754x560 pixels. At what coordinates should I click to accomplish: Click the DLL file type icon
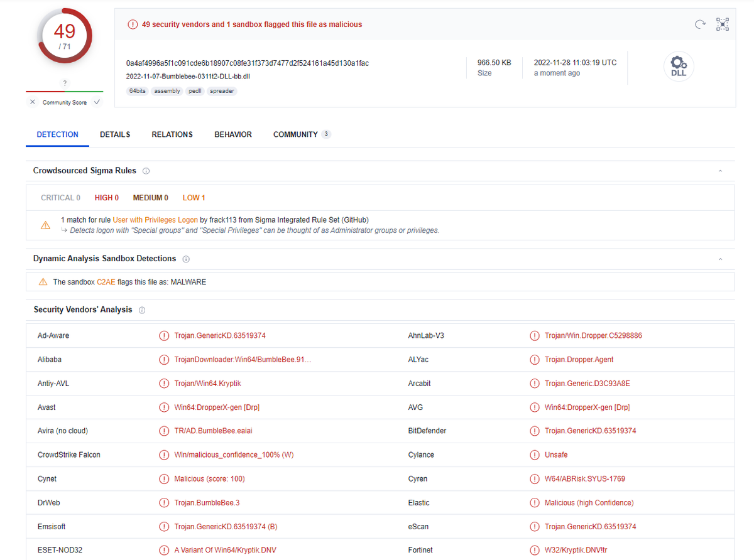click(679, 66)
